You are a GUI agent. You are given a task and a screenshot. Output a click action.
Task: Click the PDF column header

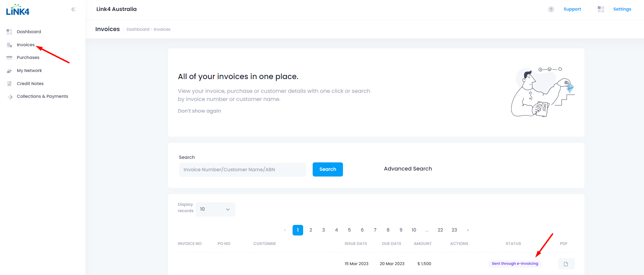point(564,244)
